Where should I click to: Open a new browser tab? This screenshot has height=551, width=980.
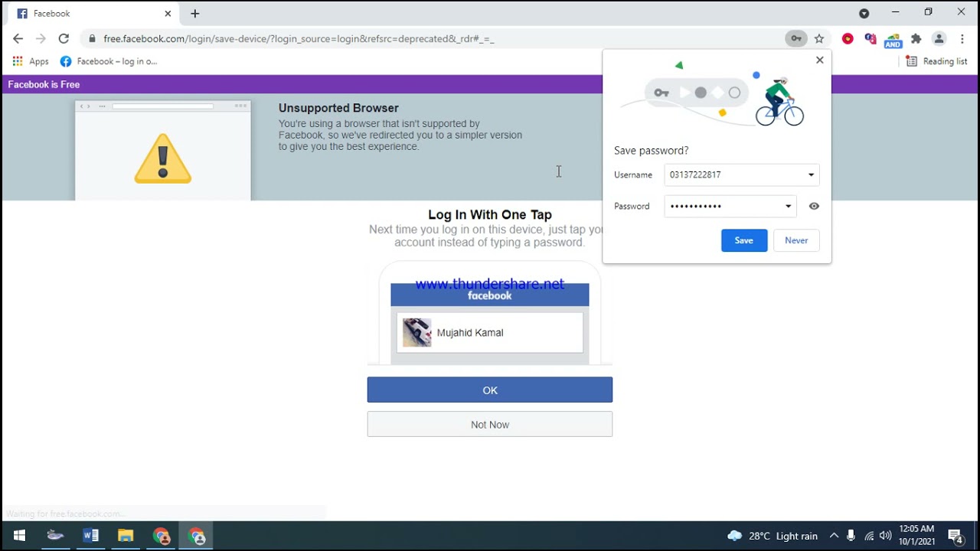[194, 14]
